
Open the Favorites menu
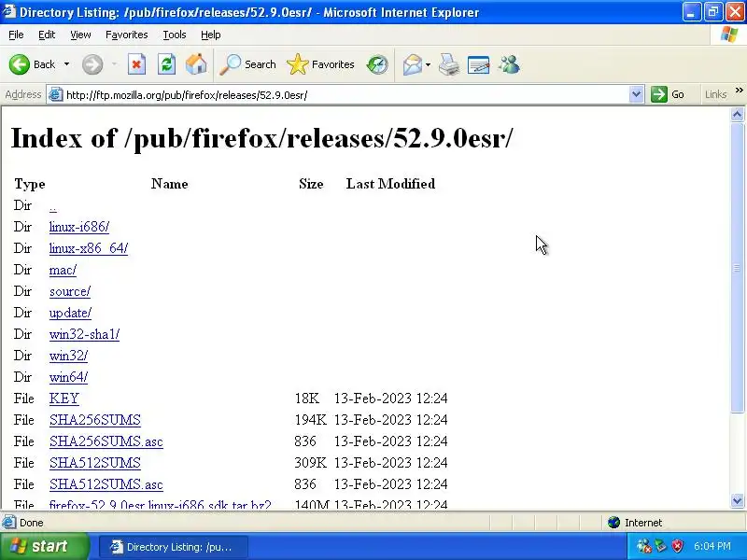click(126, 35)
